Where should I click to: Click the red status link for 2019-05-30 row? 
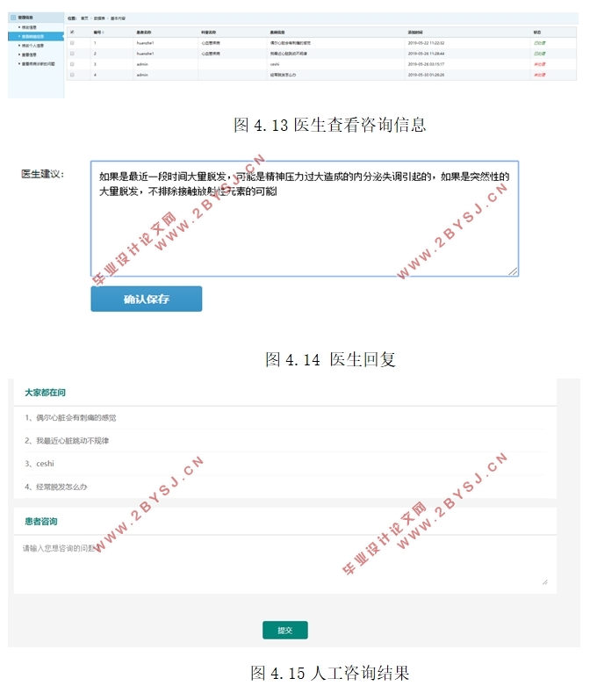(540, 75)
